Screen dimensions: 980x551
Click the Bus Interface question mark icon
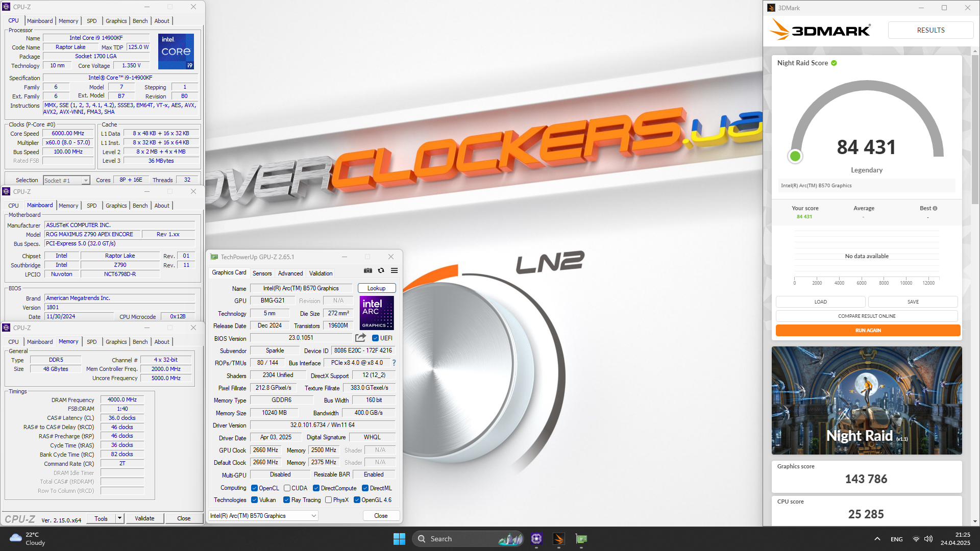[394, 363]
